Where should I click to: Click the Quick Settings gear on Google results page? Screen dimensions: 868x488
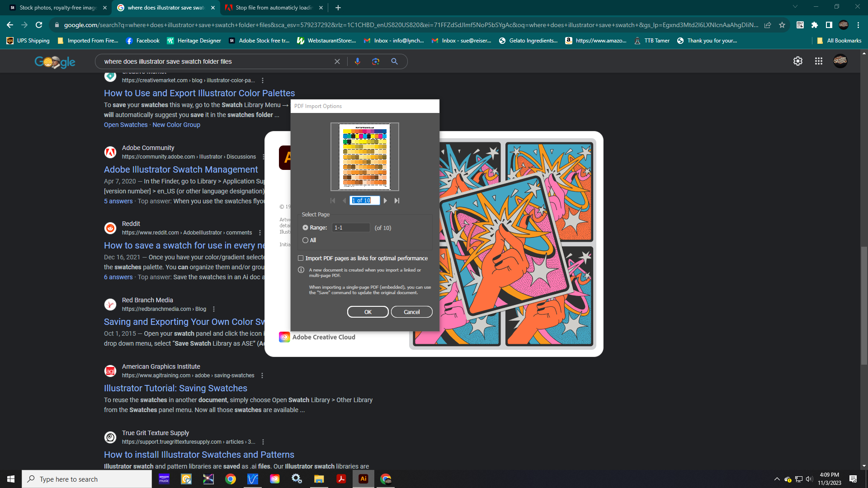pyautogui.click(x=798, y=61)
